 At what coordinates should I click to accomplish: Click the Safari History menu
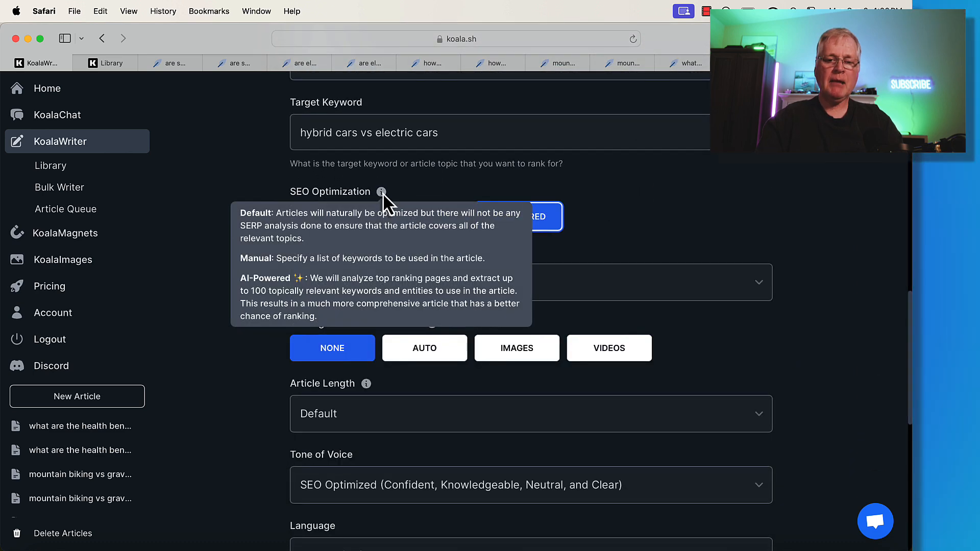click(163, 11)
